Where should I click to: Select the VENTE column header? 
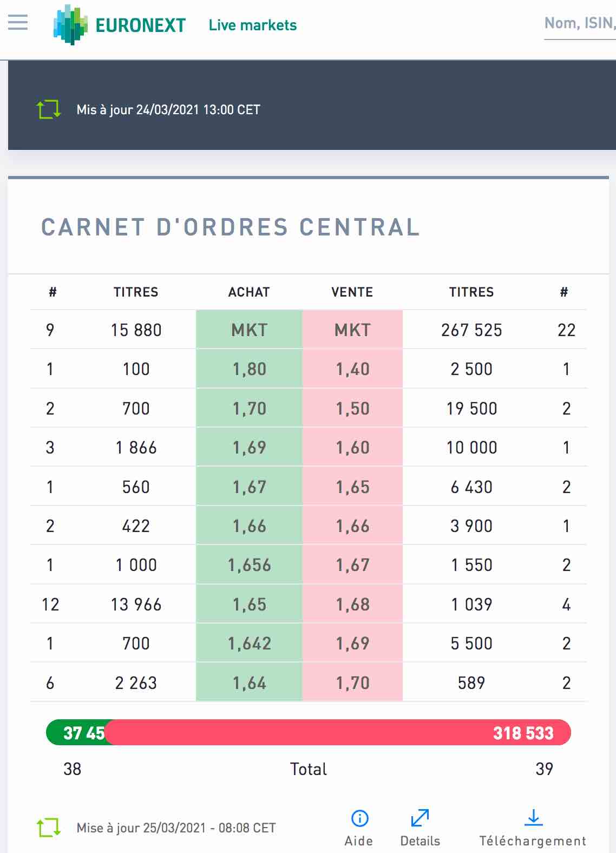tap(352, 292)
